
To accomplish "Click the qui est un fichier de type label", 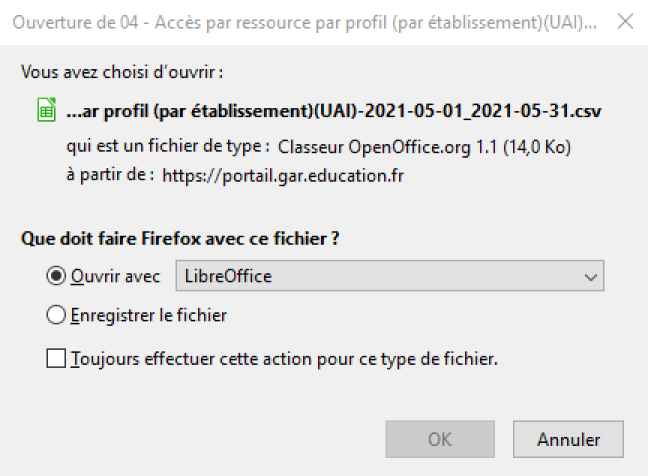I will (168, 146).
